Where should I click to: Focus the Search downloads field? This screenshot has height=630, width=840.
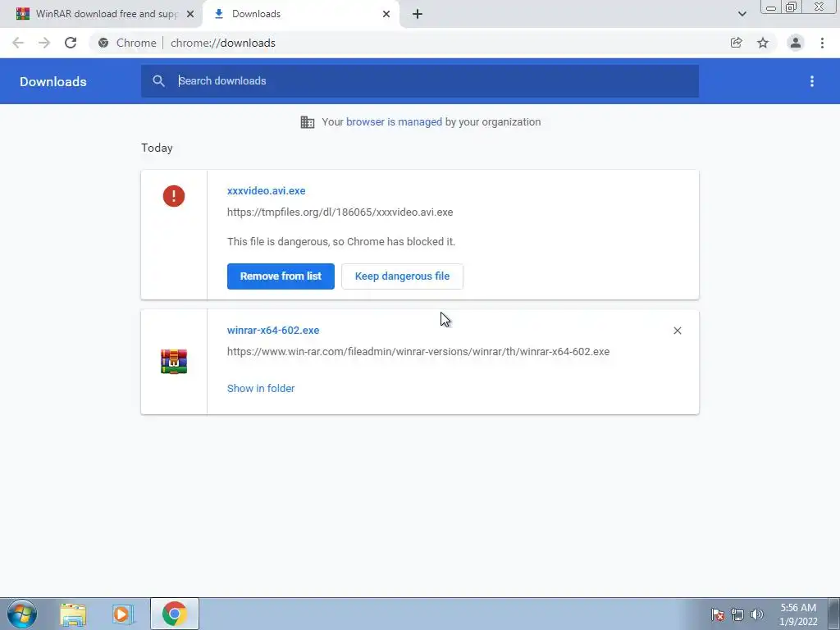(x=420, y=81)
